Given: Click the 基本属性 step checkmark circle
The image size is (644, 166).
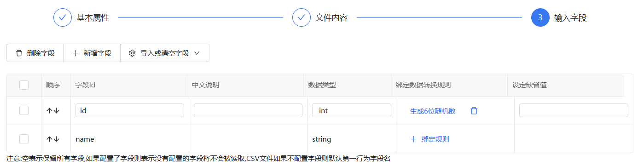Looking at the screenshot, I should pos(63,18).
